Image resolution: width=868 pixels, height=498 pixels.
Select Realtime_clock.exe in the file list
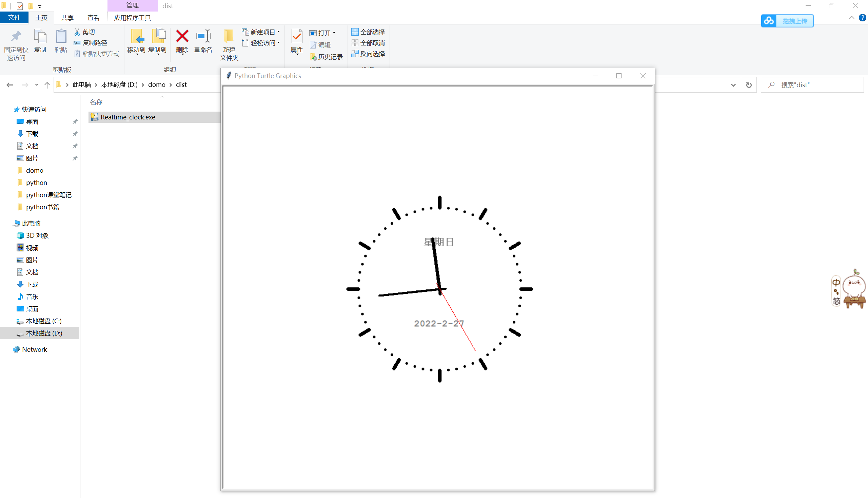(x=128, y=117)
